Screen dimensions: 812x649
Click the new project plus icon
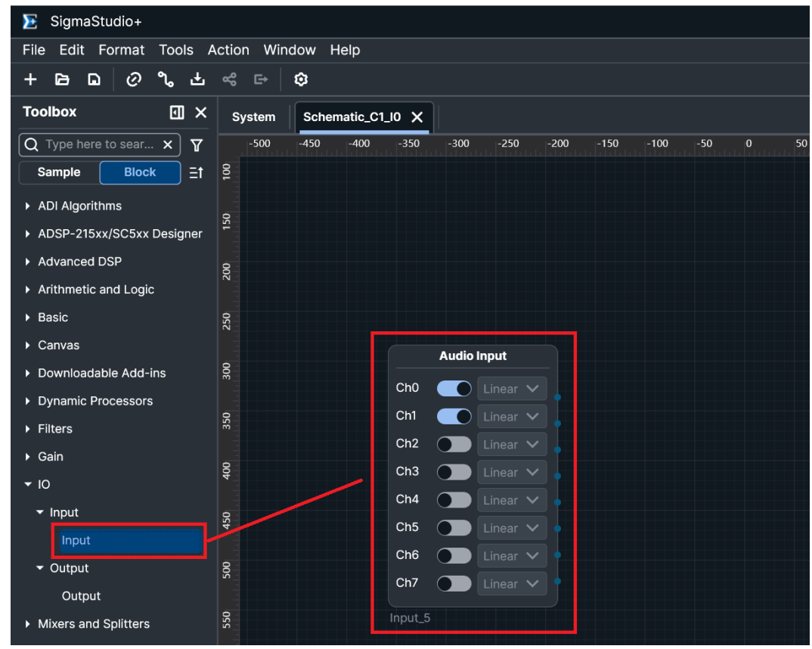tap(30, 79)
